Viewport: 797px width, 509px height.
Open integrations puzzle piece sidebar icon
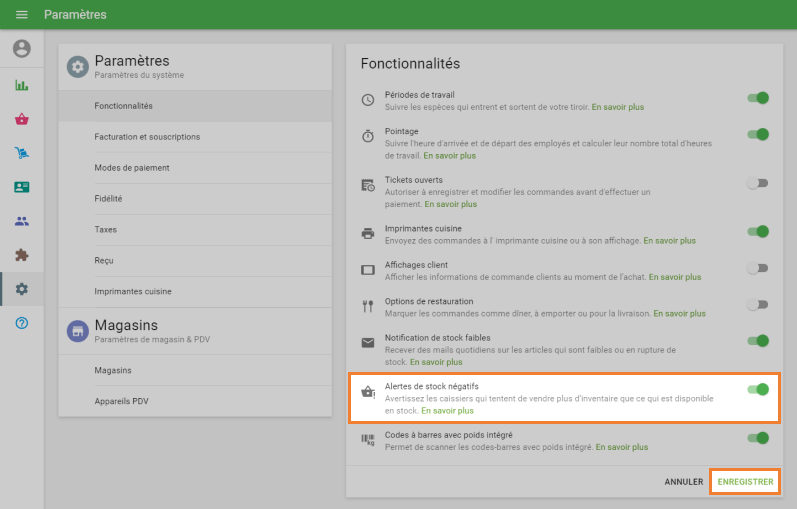(x=21, y=255)
